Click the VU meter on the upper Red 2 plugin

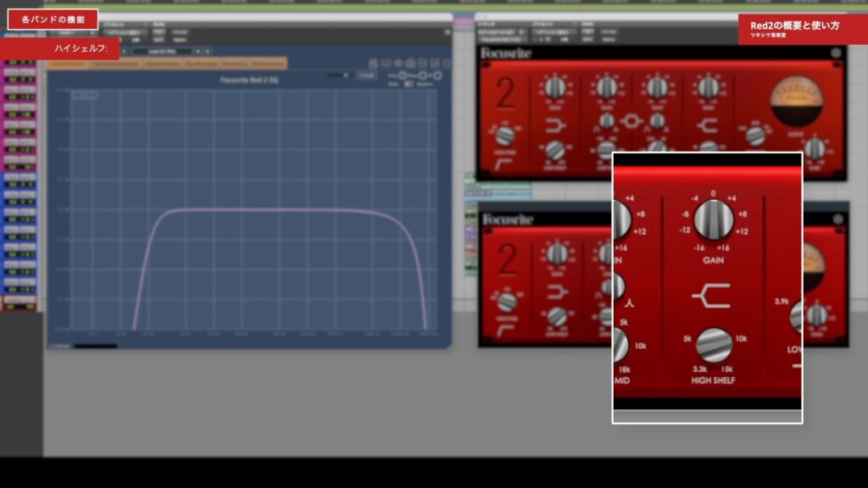pyautogui.click(x=796, y=102)
